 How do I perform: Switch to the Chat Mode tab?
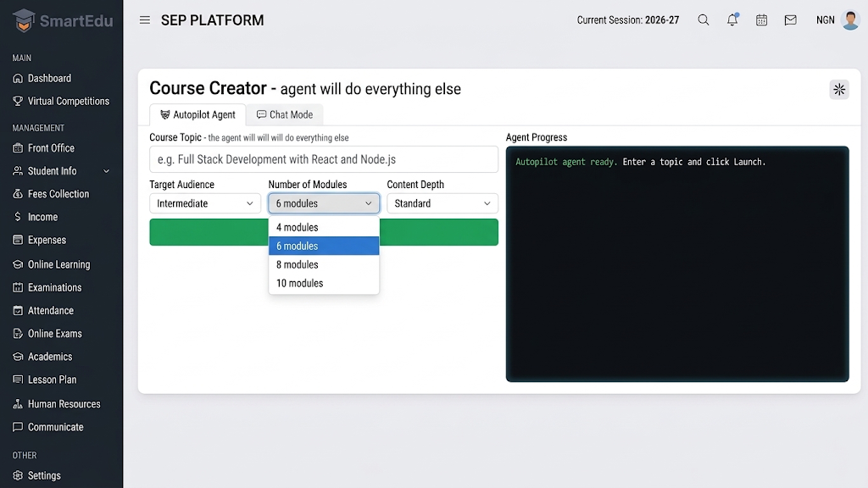(285, 114)
